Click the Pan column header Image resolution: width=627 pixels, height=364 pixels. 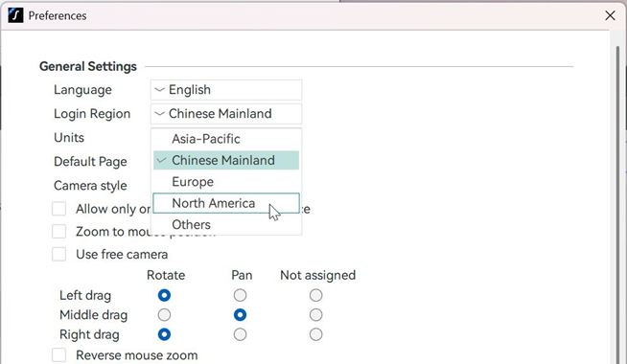click(242, 275)
